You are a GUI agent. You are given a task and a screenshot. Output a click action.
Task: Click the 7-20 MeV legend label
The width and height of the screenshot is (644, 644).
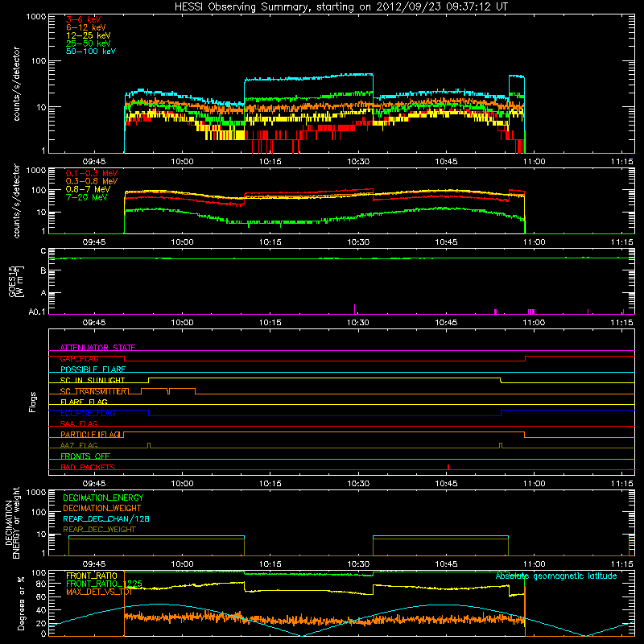87,197
